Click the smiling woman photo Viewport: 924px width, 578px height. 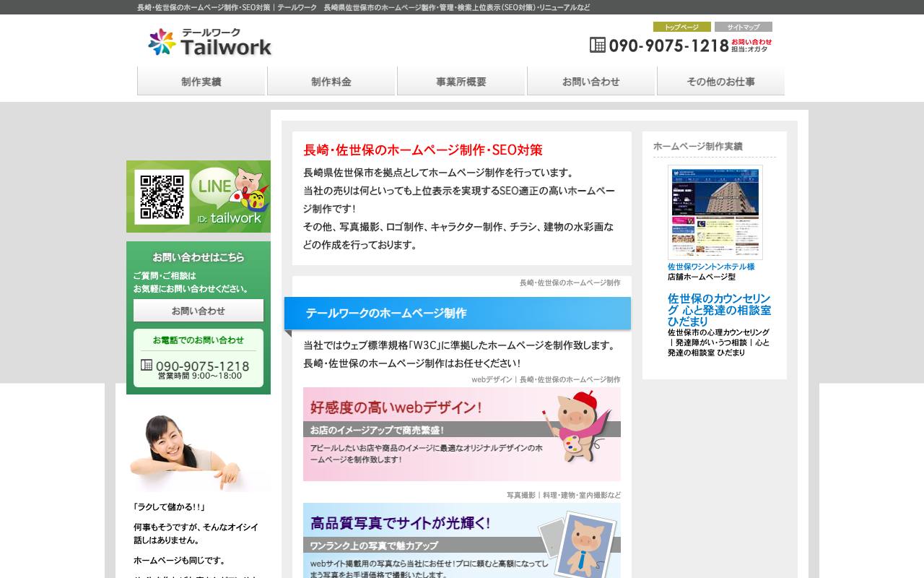(199, 452)
